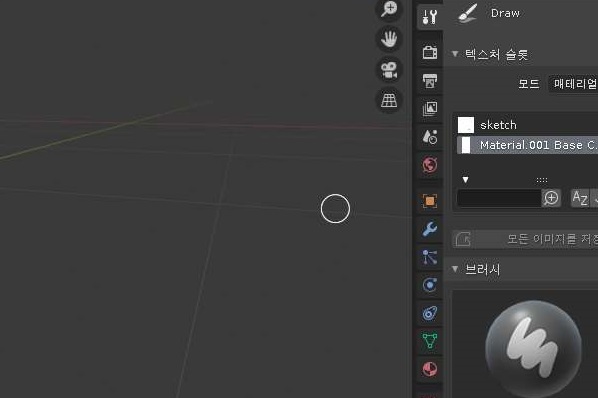The height and width of the screenshot is (398, 598).
Task: Open the 모드 dropdown showing 매테리얼
Action: pos(573,83)
